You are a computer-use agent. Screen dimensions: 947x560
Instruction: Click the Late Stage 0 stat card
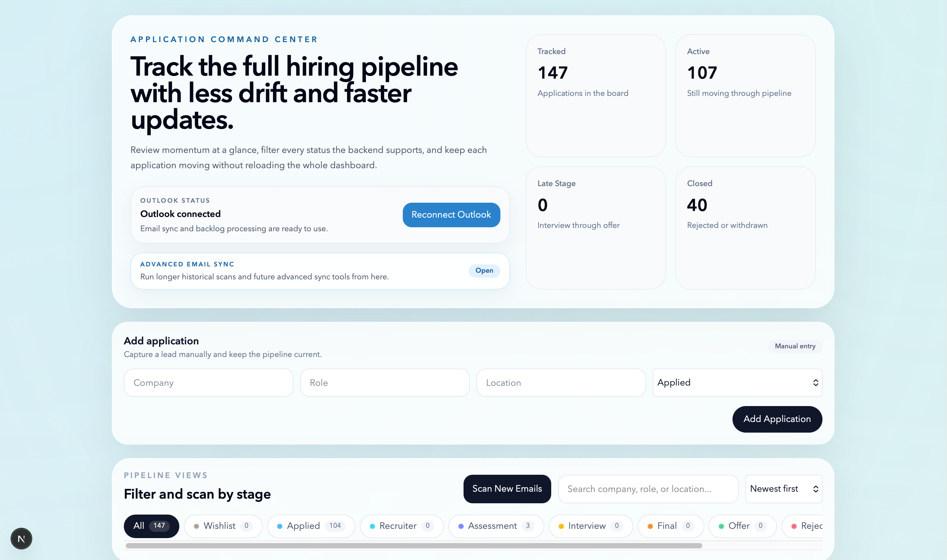(x=595, y=228)
